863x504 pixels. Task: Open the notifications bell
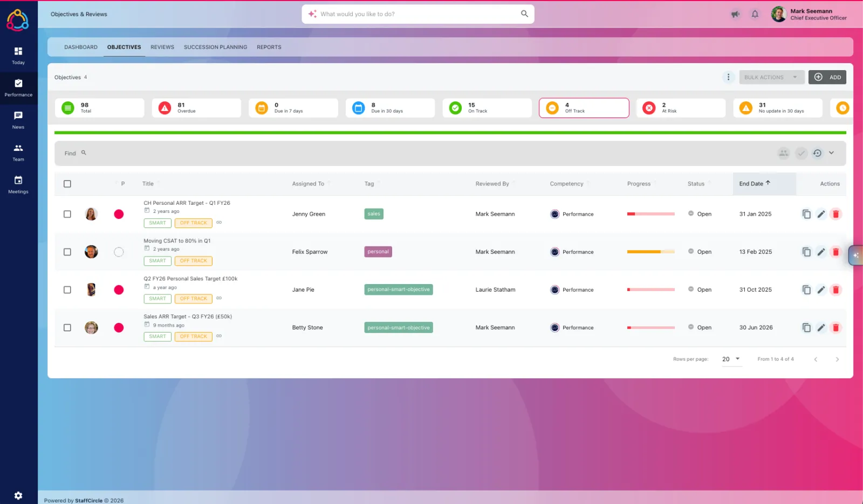tap(755, 14)
